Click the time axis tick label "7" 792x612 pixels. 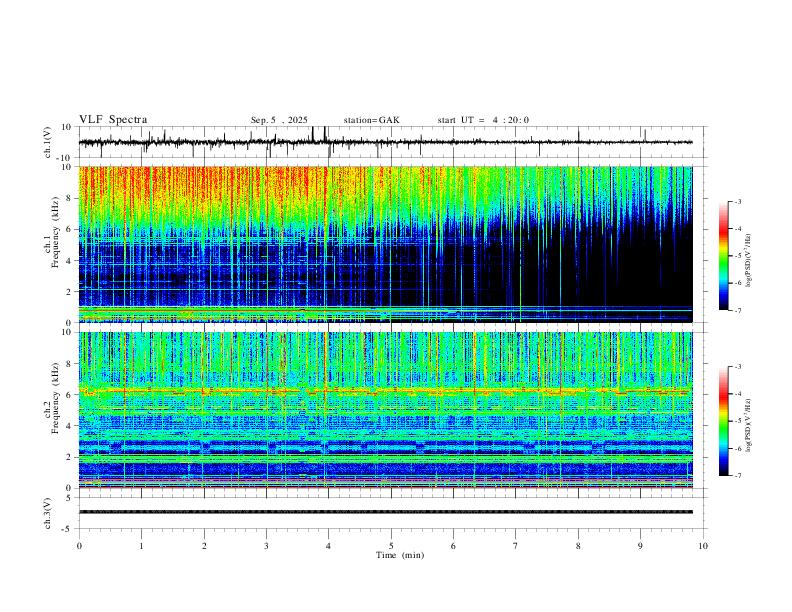pos(516,546)
